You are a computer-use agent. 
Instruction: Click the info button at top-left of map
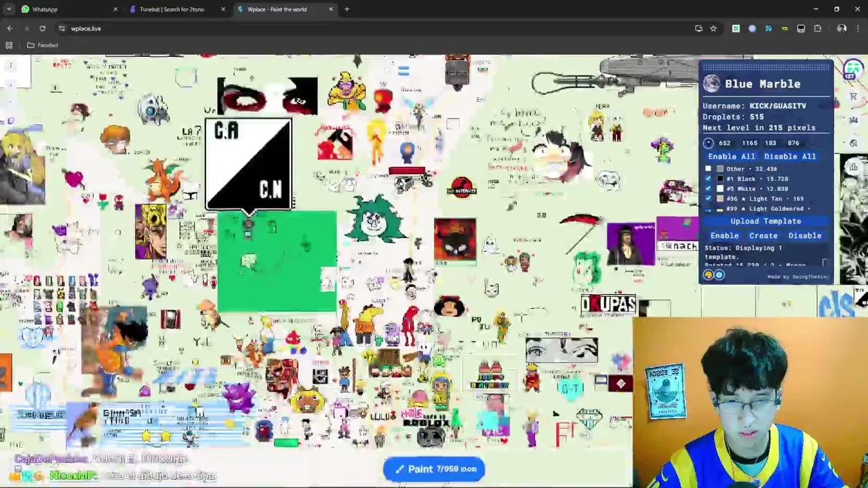click(11, 66)
